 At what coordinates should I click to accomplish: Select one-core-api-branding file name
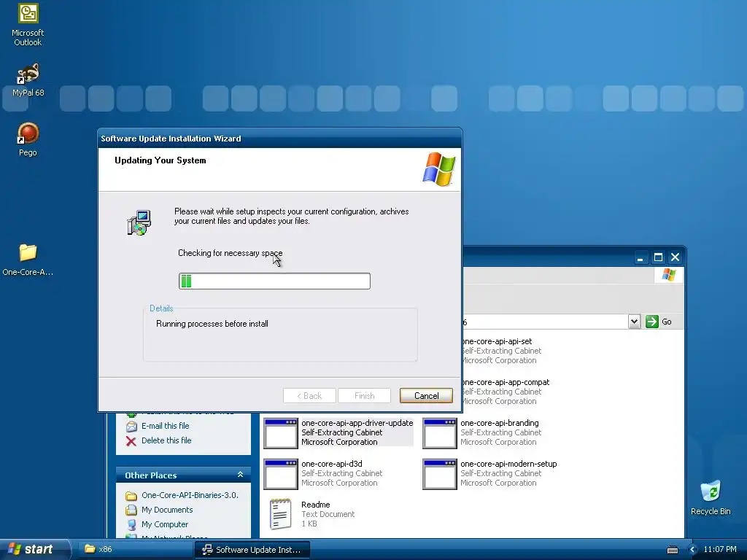500,424
